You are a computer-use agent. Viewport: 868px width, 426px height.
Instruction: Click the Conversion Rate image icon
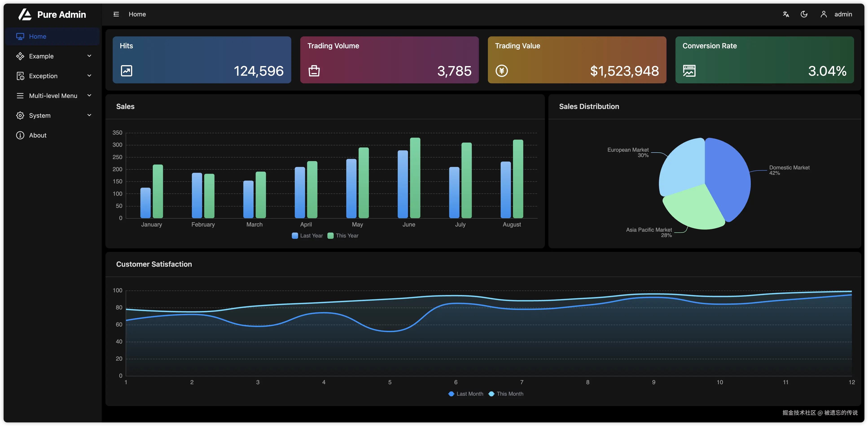click(689, 71)
